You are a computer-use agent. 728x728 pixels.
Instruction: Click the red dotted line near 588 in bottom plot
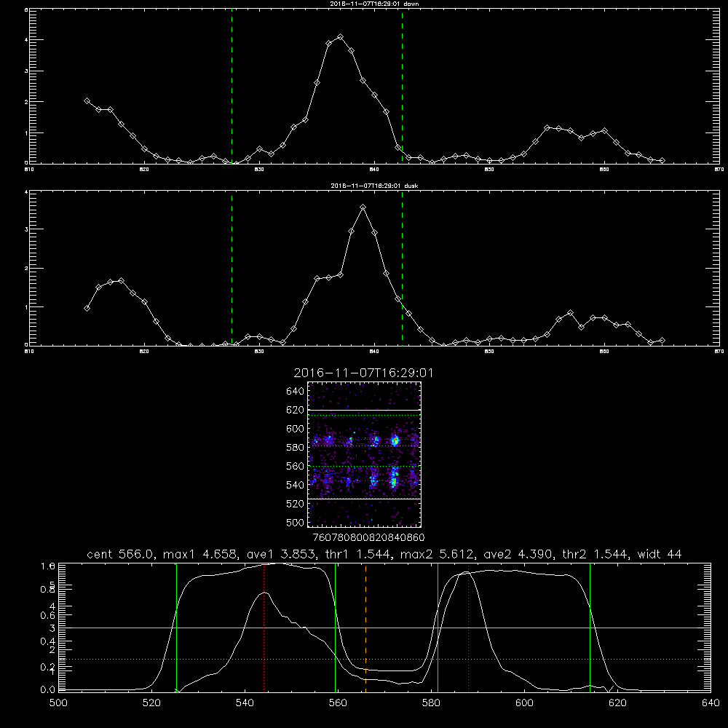(x=468, y=628)
